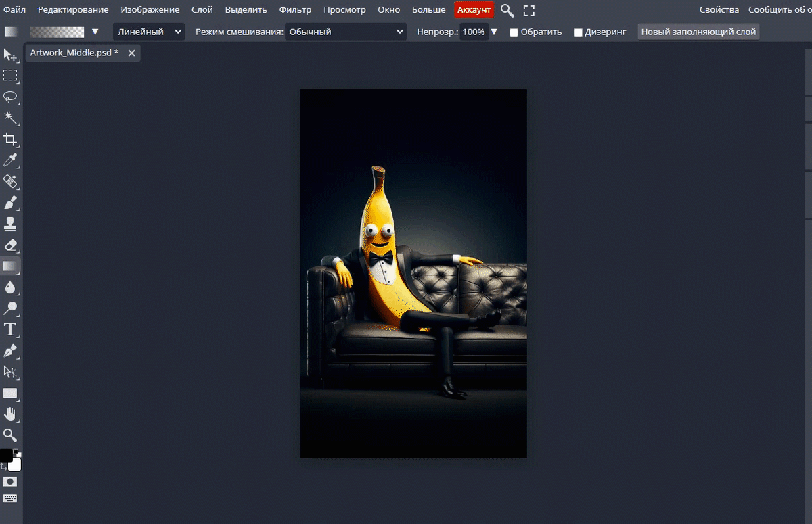812x524 pixels.
Task: Click Новый заполняющий слой button
Action: tap(698, 32)
